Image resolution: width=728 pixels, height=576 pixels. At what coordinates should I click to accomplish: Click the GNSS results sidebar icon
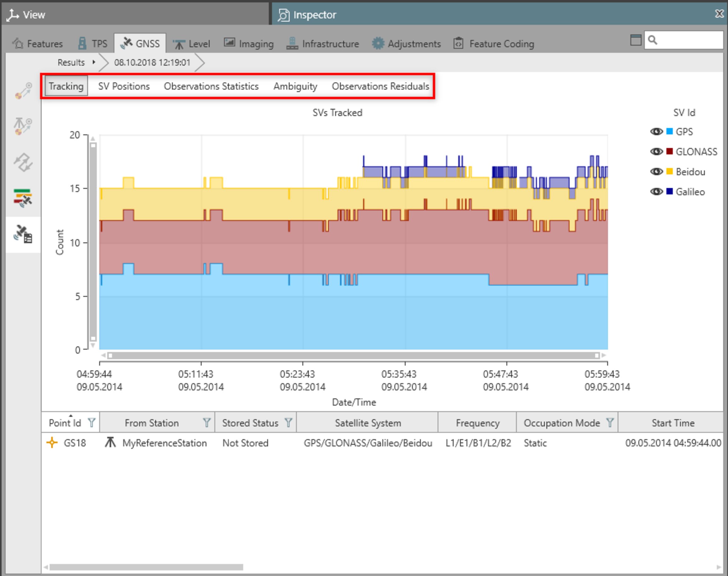(23, 234)
